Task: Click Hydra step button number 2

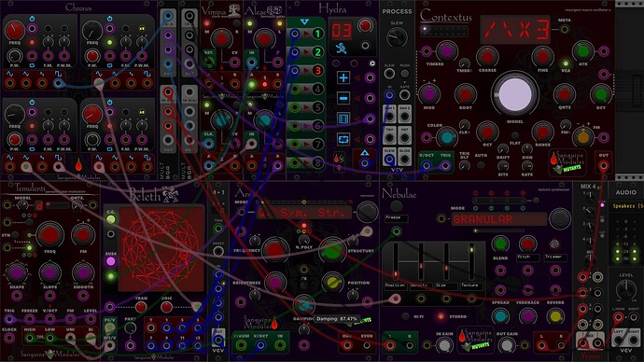Action: [x=317, y=52]
